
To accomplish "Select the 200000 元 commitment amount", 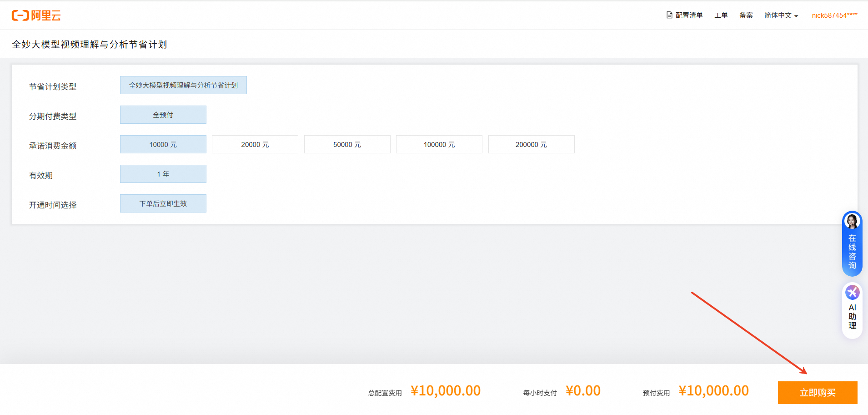I will coord(532,144).
